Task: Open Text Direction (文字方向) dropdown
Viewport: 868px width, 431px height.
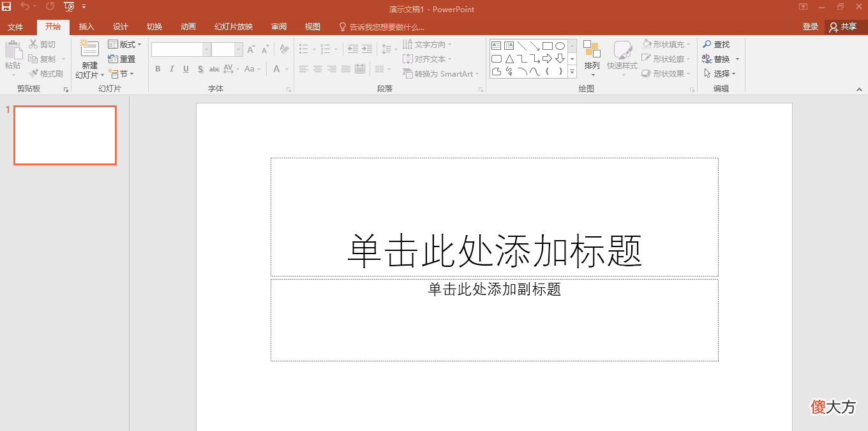Action: click(427, 44)
